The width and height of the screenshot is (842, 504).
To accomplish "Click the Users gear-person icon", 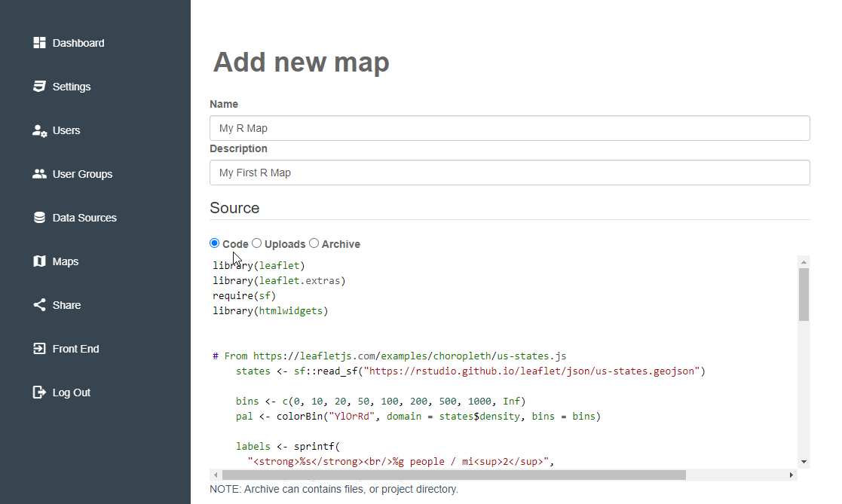I will (39, 130).
